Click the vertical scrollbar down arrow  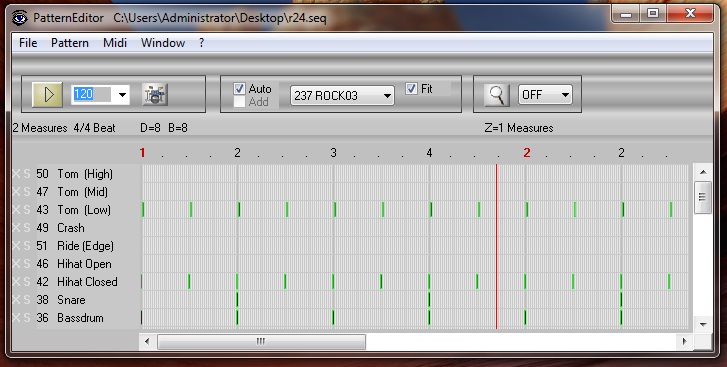click(703, 324)
